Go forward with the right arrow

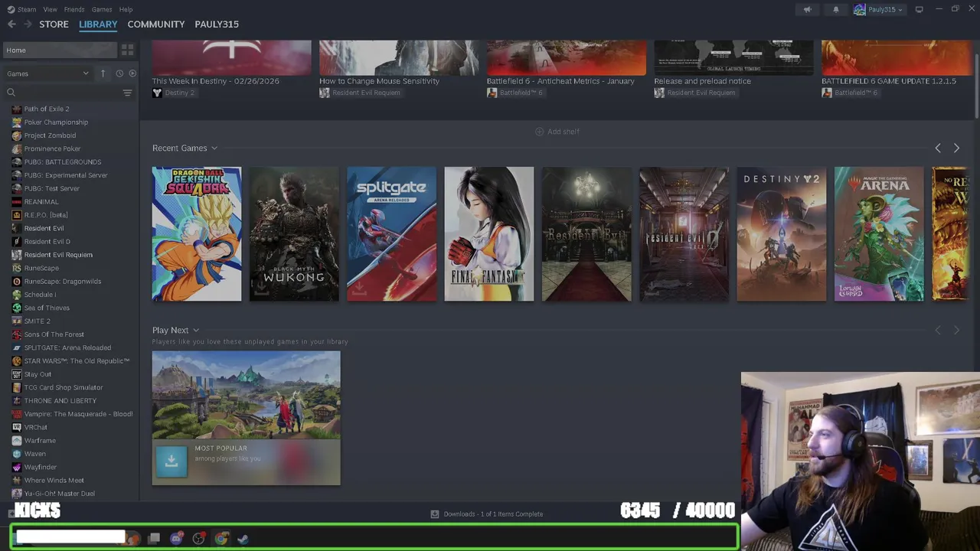click(28, 24)
